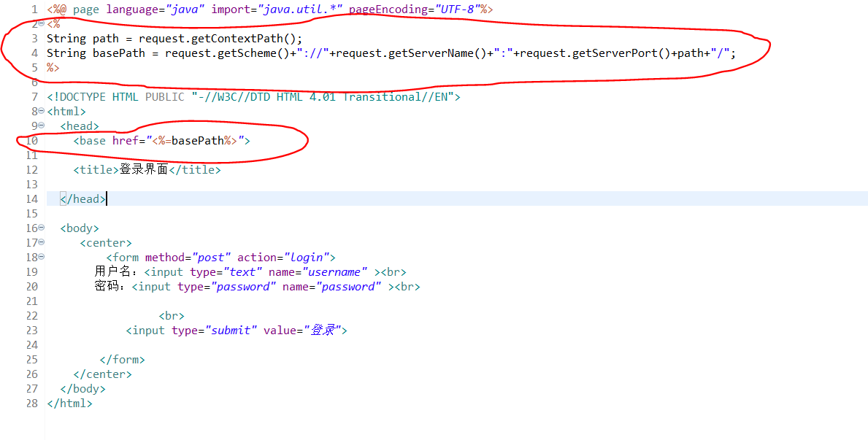This screenshot has height=440, width=868.
Task: Click request.getServerName() in line 4
Action: coord(411,53)
